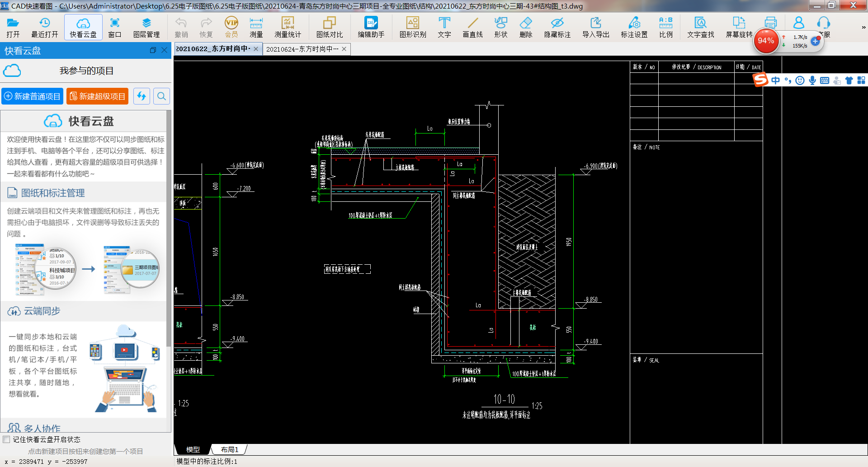Click the 恢复 redo icon
This screenshot has height=467, width=868.
click(206, 27)
